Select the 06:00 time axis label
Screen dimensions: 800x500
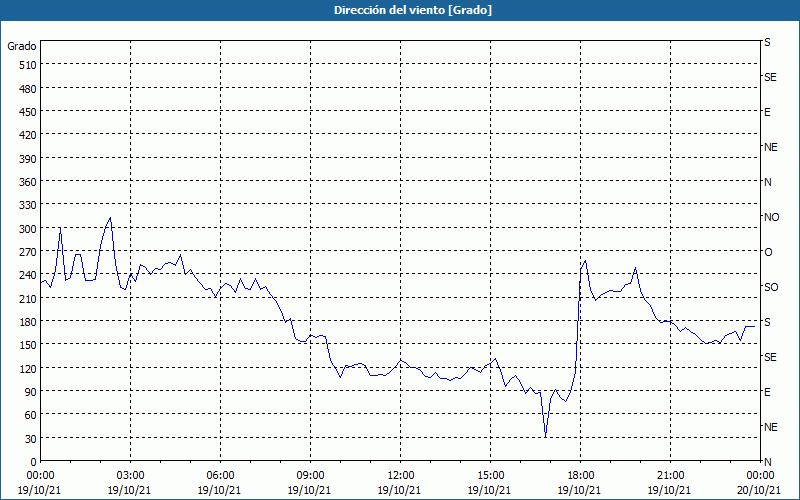click(220, 476)
